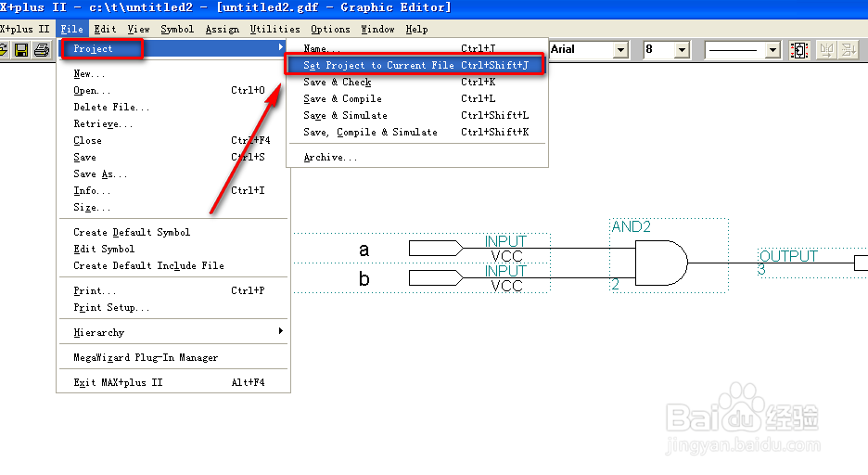Select Save & Compile

[416, 98]
